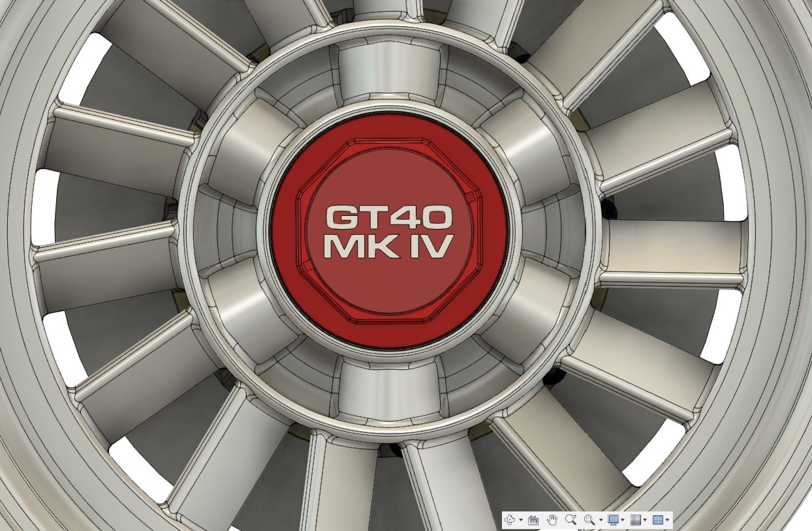Select the MK IV embossed text

[x=388, y=246]
